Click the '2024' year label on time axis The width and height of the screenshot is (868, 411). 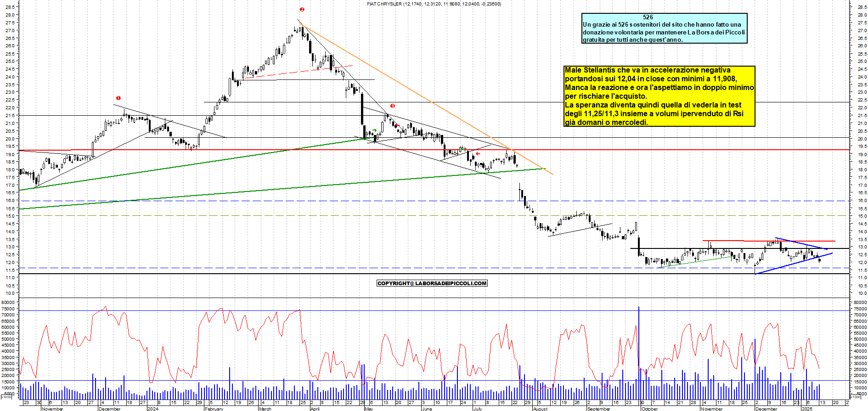click(152, 409)
